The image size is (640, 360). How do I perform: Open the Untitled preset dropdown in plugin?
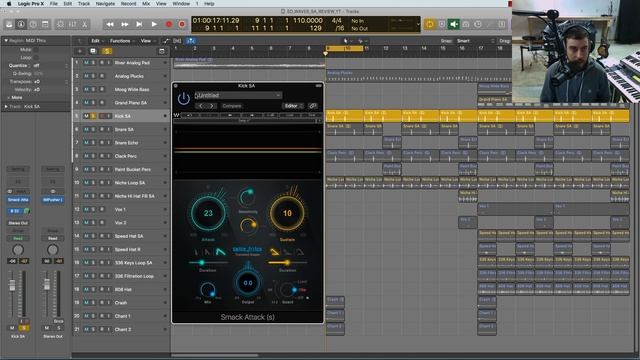click(x=238, y=95)
